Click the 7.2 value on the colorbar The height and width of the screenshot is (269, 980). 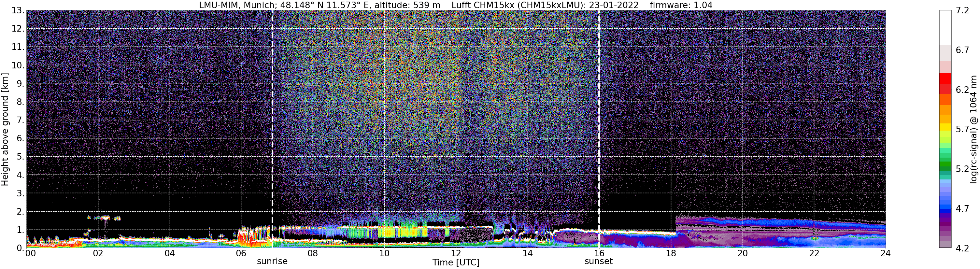(x=962, y=10)
